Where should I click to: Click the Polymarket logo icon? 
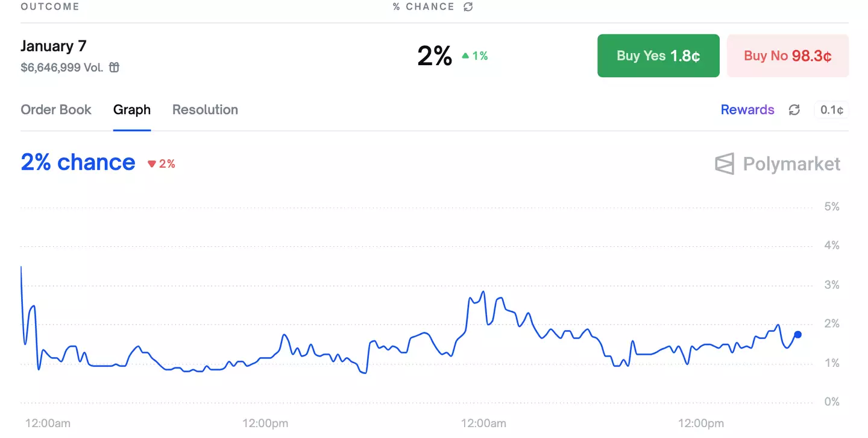click(x=725, y=163)
